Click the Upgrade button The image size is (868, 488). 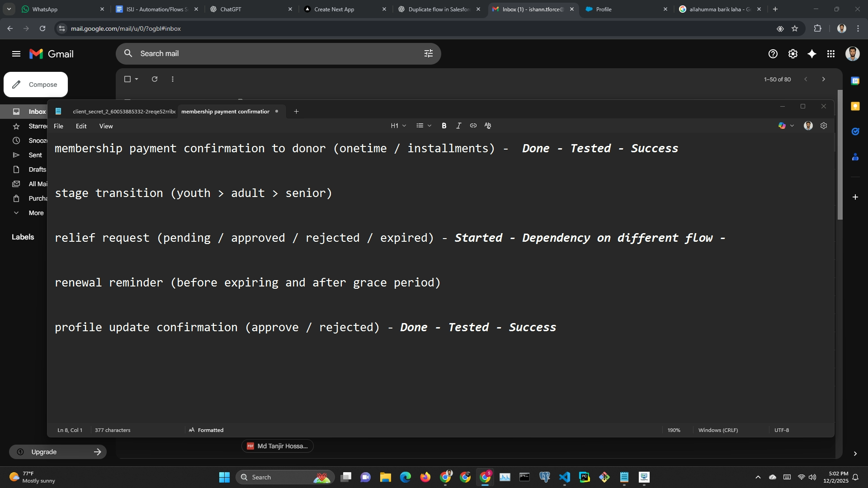[x=58, y=452]
